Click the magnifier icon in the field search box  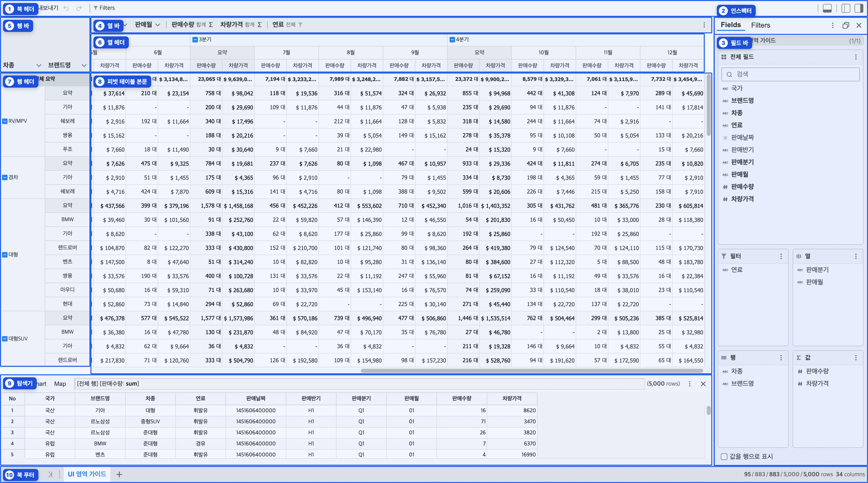[x=729, y=75]
